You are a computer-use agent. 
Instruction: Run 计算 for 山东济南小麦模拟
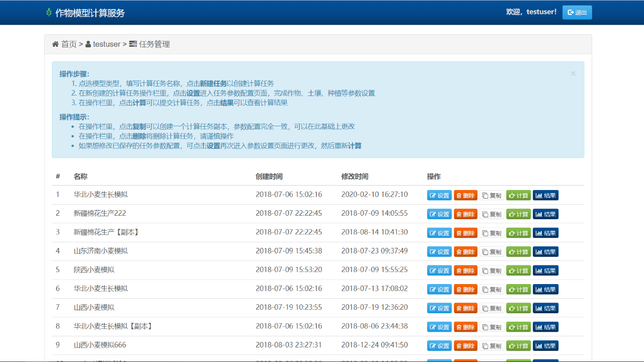coord(518,252)
